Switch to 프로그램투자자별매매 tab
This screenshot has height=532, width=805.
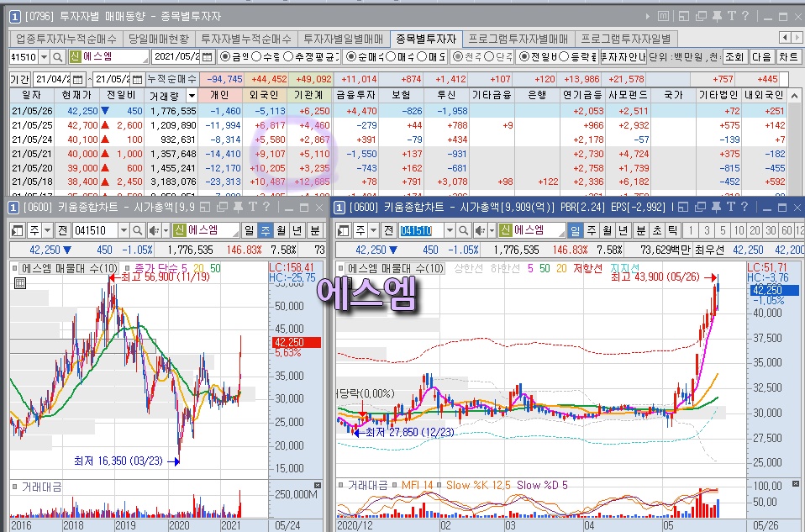[518, 39]
